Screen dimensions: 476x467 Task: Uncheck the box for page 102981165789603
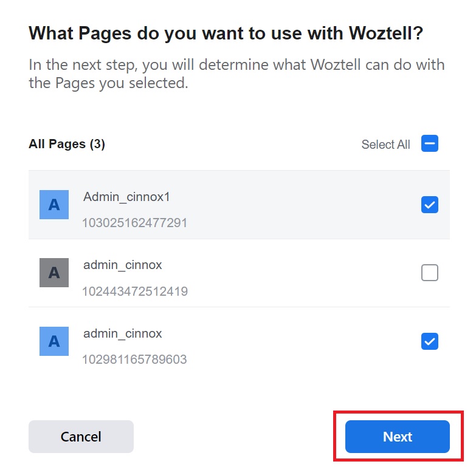[429, 341]
